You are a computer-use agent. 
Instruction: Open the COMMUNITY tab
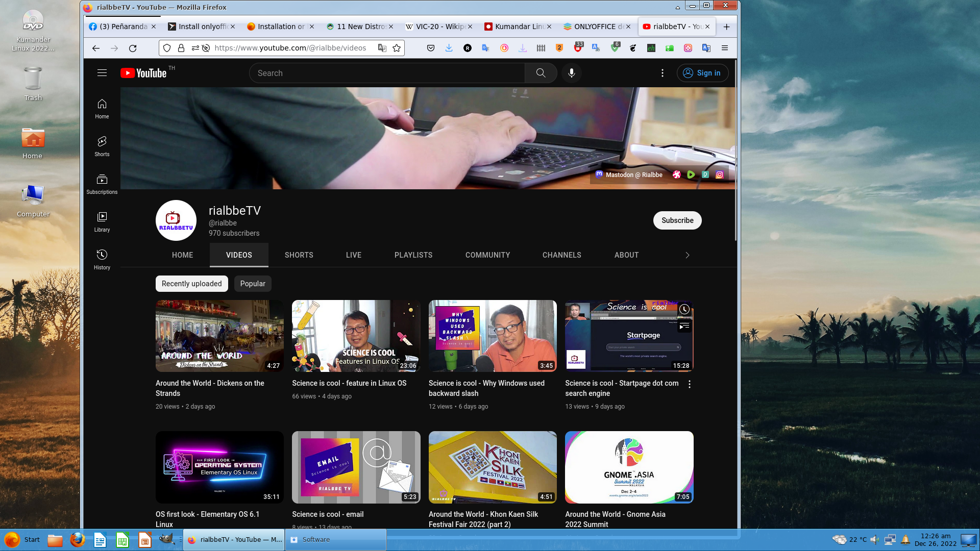point(487,255)
